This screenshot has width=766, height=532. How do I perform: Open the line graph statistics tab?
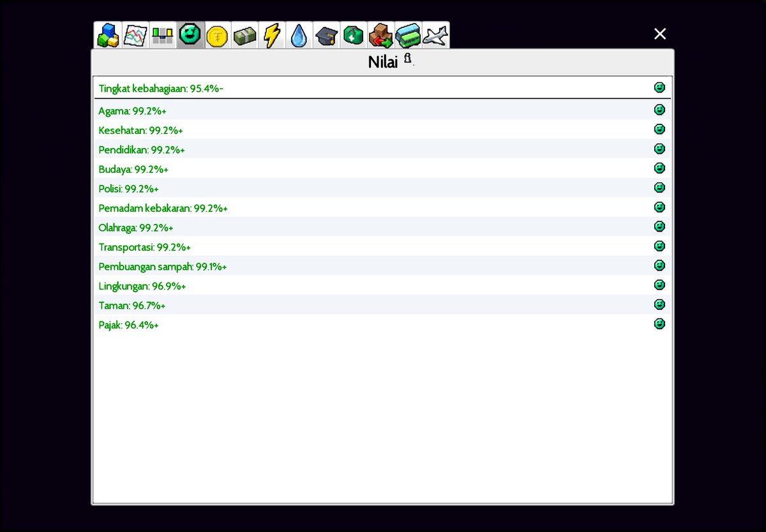135,36
